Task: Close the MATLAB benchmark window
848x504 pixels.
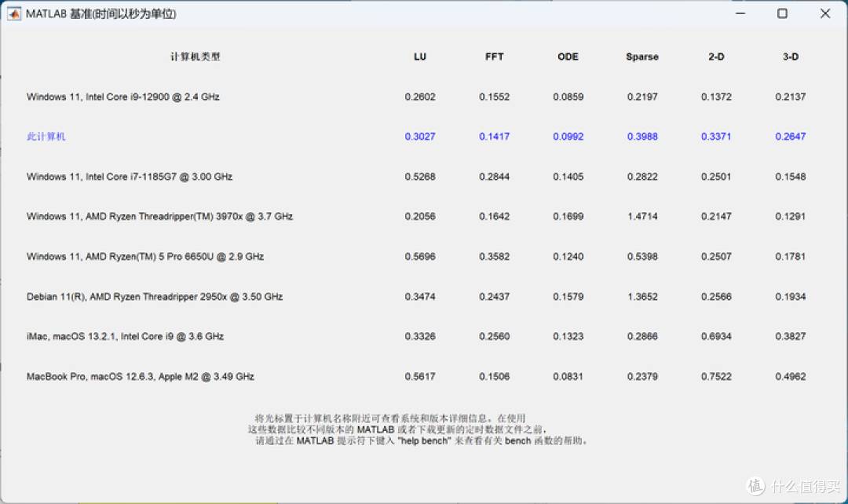Action: 824,13
